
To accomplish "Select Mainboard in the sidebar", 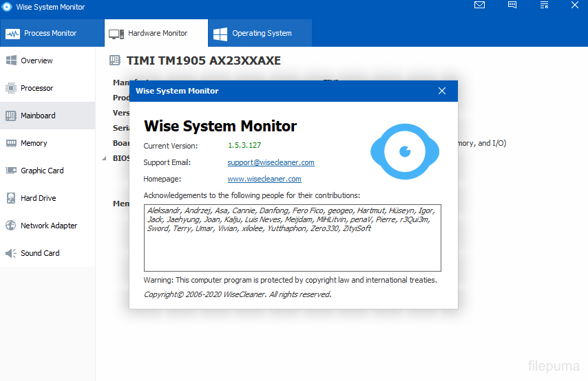I will click(x=38, y=116).
